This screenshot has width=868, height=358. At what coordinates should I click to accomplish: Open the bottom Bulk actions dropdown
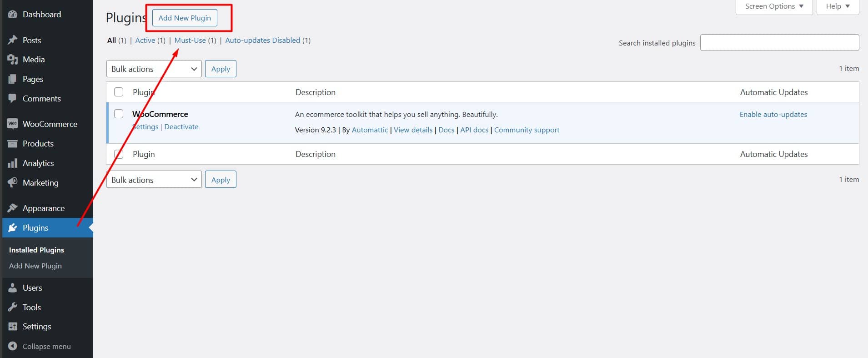[x=154, y=180]
